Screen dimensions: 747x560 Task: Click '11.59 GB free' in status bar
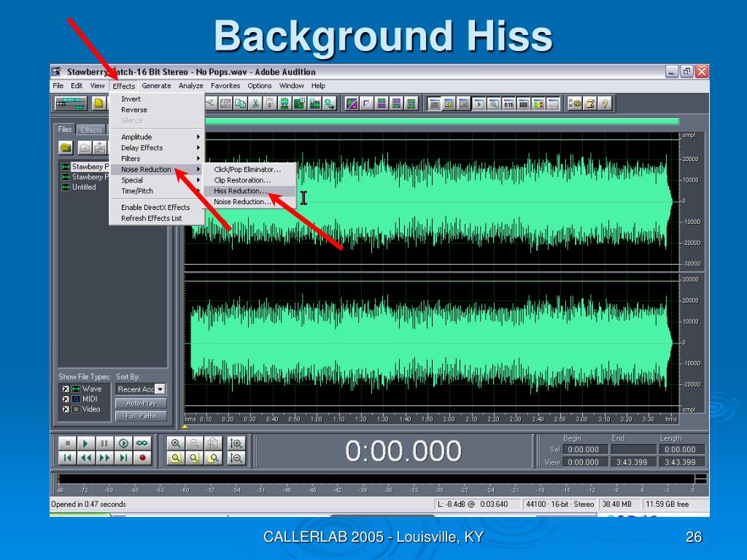(667, 505)
